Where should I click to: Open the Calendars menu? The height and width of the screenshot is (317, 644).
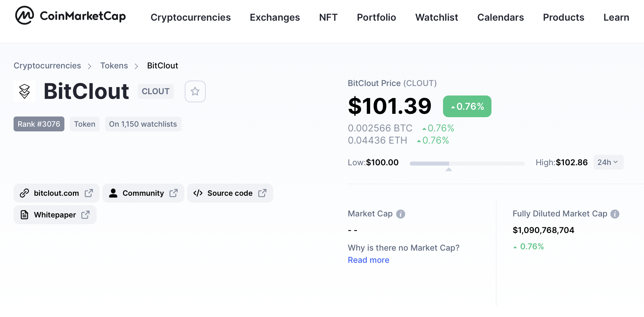pyautogui.click(x=501, y=17)
